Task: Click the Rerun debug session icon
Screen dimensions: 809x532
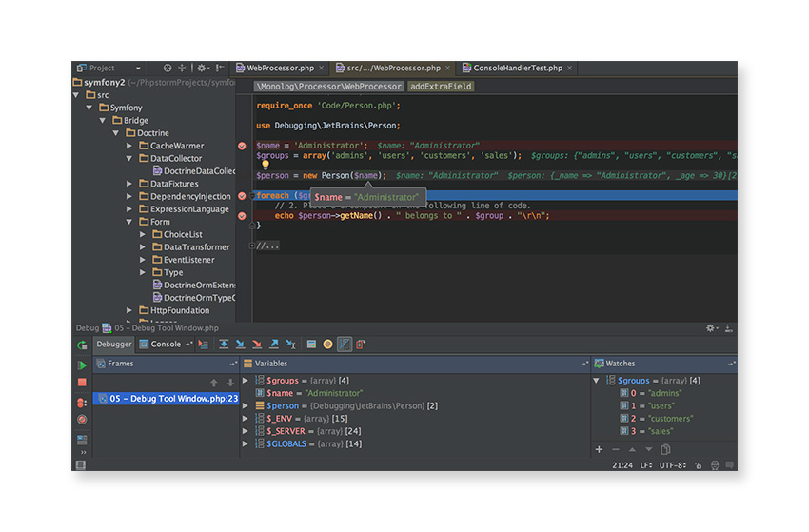Action: click(82, 345)
